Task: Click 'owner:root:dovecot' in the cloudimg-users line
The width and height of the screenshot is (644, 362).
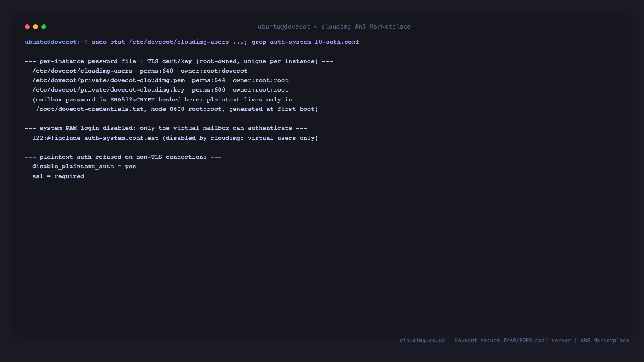Action: [x=214, y=71]
